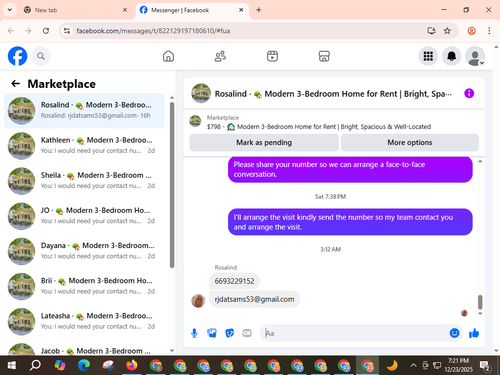Screen dimensions: 500x375
Task: Click Mark as pending button
Action: tap(264, 143)
